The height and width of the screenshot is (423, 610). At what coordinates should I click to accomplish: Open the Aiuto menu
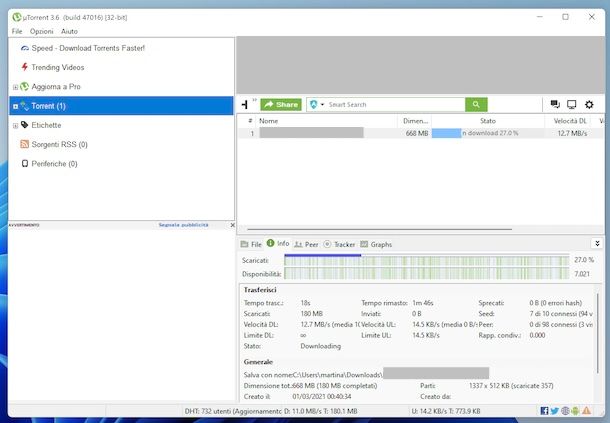click(69, 31)
